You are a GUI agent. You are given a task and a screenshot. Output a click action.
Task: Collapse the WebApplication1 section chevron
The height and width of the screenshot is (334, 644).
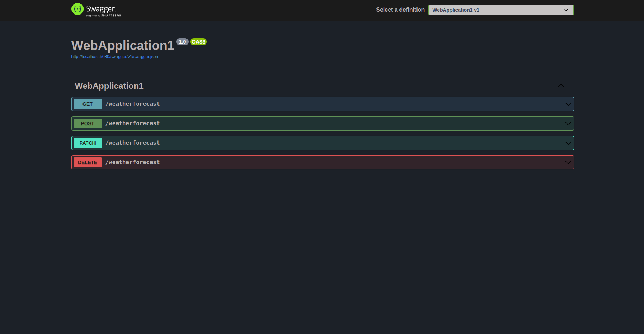click(x=561, y=86)
